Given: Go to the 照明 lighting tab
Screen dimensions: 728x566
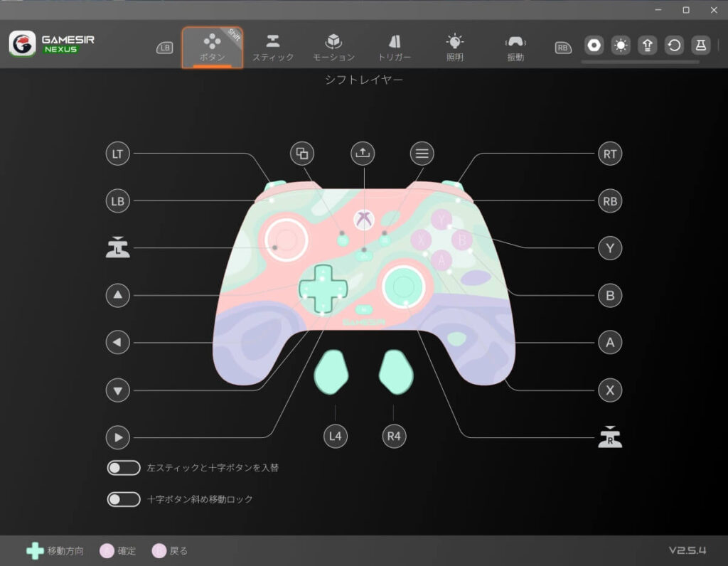Looking at the screenshot, I should pos(454,48).
